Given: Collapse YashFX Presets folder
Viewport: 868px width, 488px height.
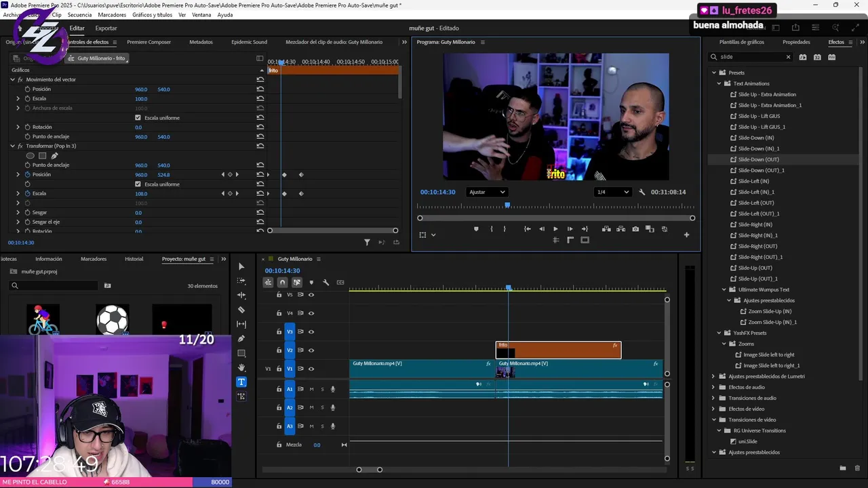Looking at the screenshot, I should tap(719, 333).
